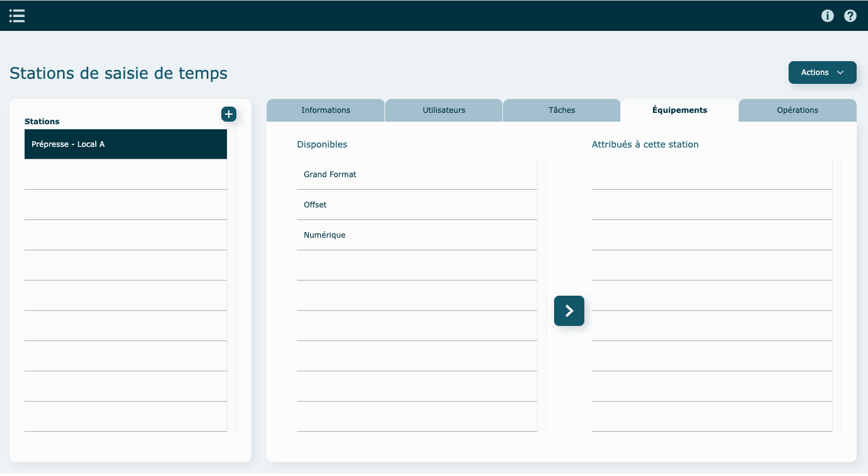868x476 pixels.
Task: Switch to the Informations tab
Action: tap(325, 110)
